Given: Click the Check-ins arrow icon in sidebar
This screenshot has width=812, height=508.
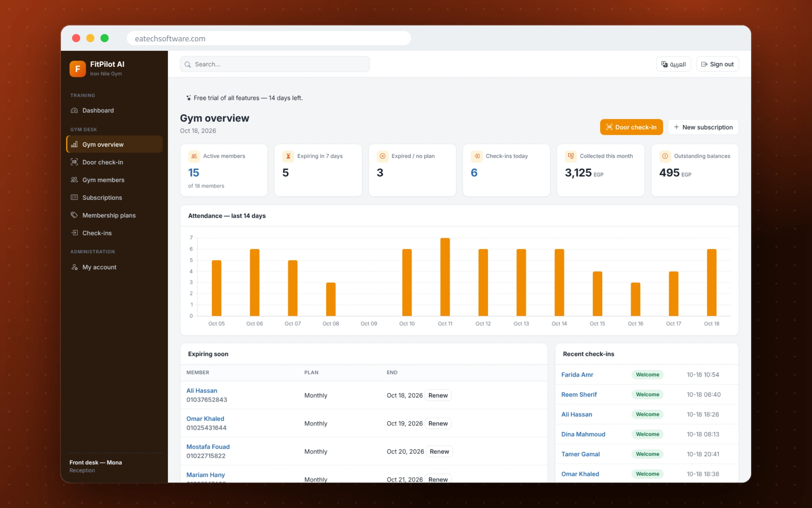Looking at the screenshot, I should (x=74, y=233).
